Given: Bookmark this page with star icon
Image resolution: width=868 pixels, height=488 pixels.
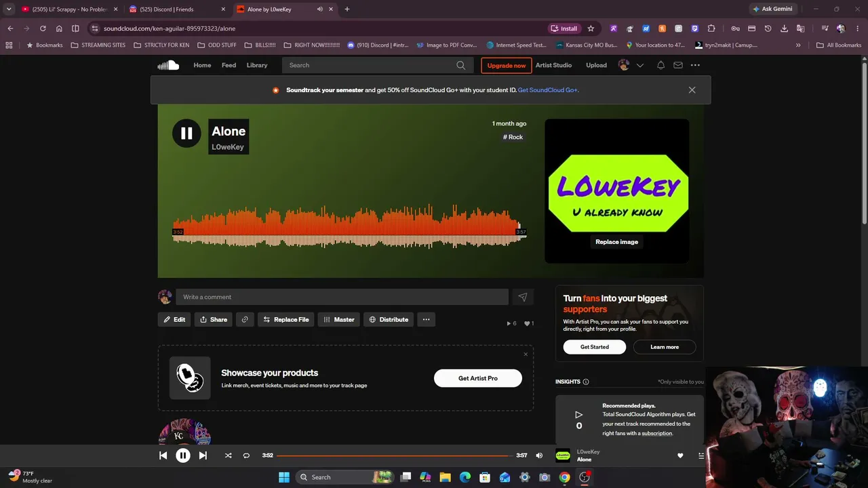Looking at the screenshot, I should tap(591, 28).
